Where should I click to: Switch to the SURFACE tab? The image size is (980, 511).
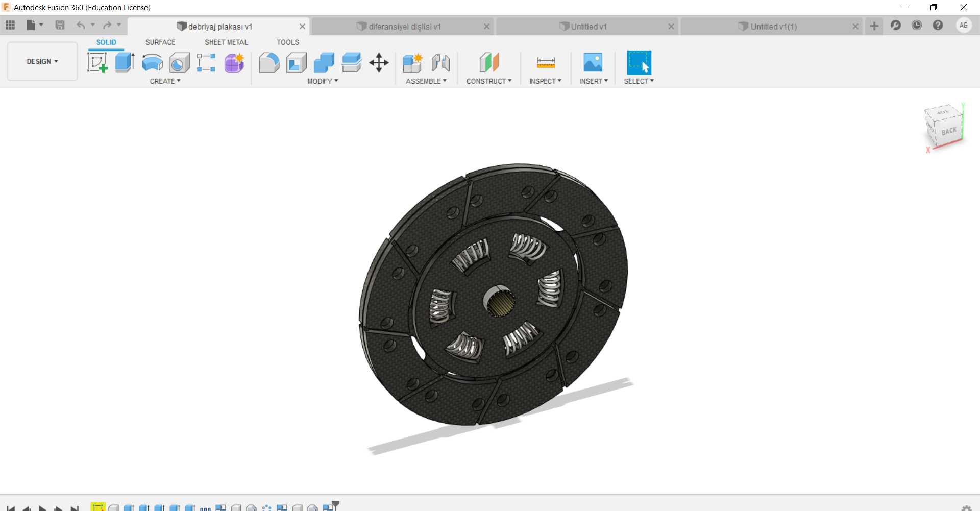[160, 42]
